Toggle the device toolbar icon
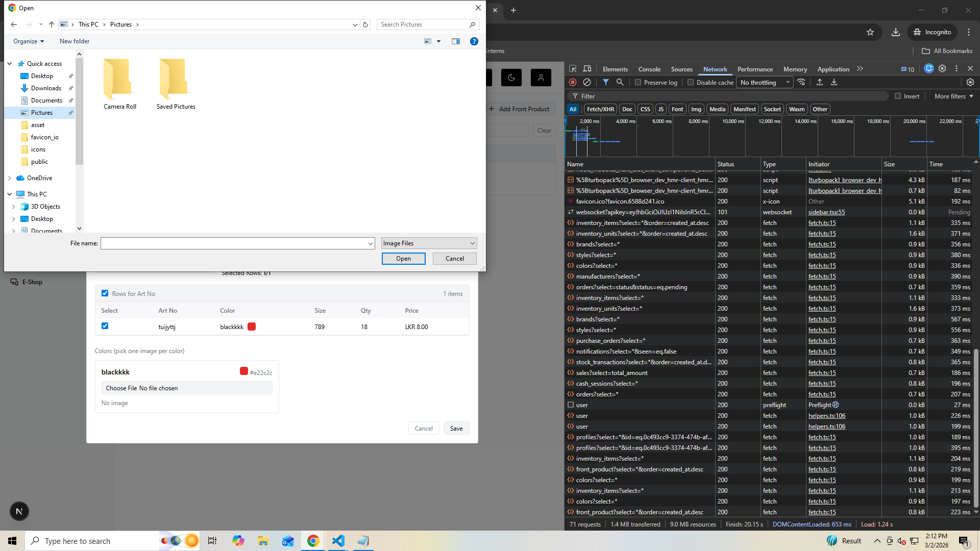 tap(587, 69)
